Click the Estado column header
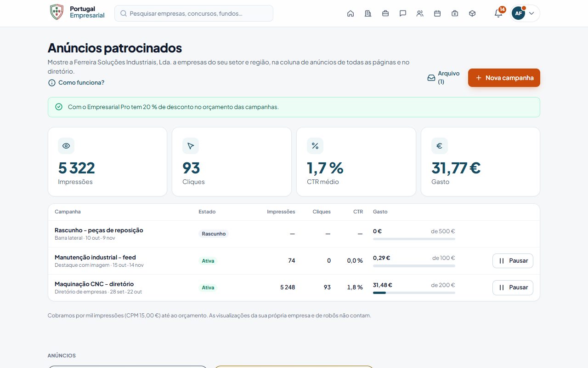588x368 pixels. click(x=207, y=212)
